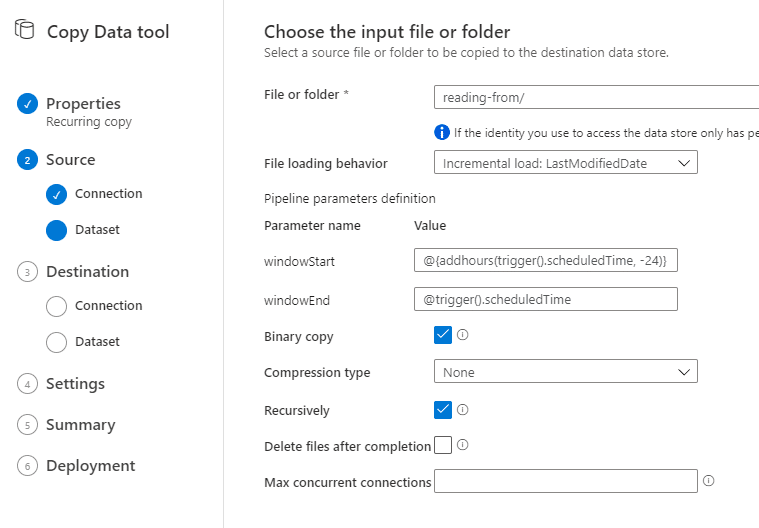The height and width of the screenshot is (528, 759).
Task: Click the Properties step checkmark circle
Action: [28, 104]
